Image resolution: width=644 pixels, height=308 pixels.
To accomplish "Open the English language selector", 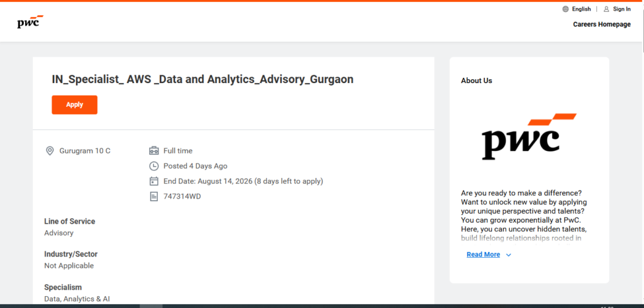I will point(581,9).
